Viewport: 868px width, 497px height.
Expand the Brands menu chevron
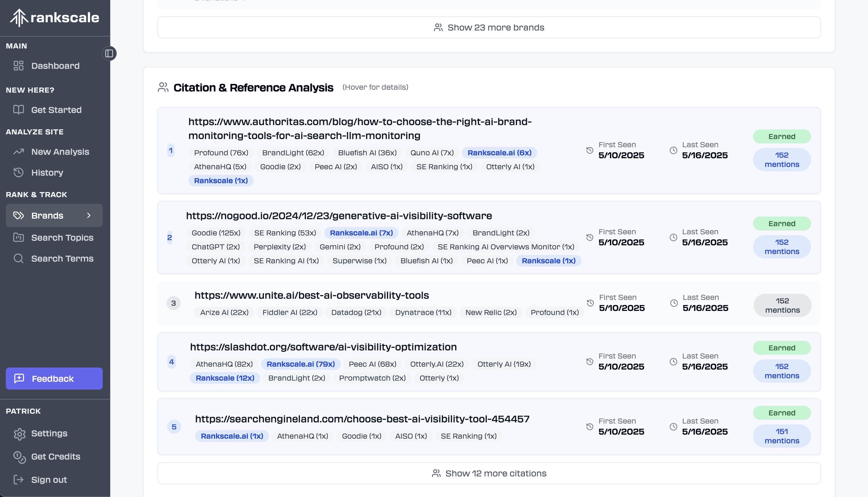point(89,215)
